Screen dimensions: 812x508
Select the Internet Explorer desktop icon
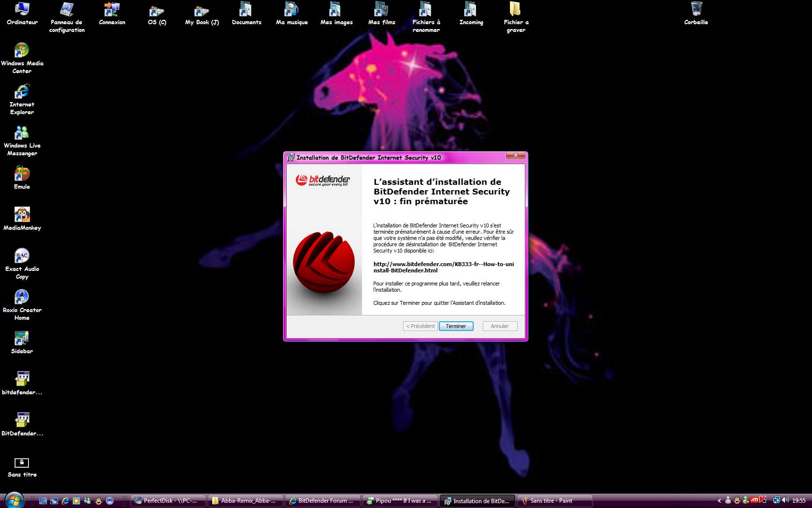pyautogui.click(x=22, y=100)
